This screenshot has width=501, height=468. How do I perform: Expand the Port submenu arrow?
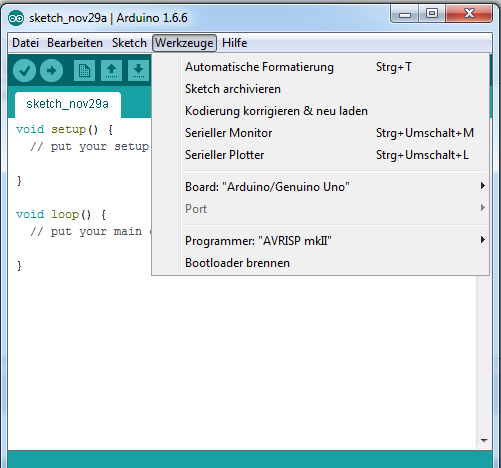482,208
